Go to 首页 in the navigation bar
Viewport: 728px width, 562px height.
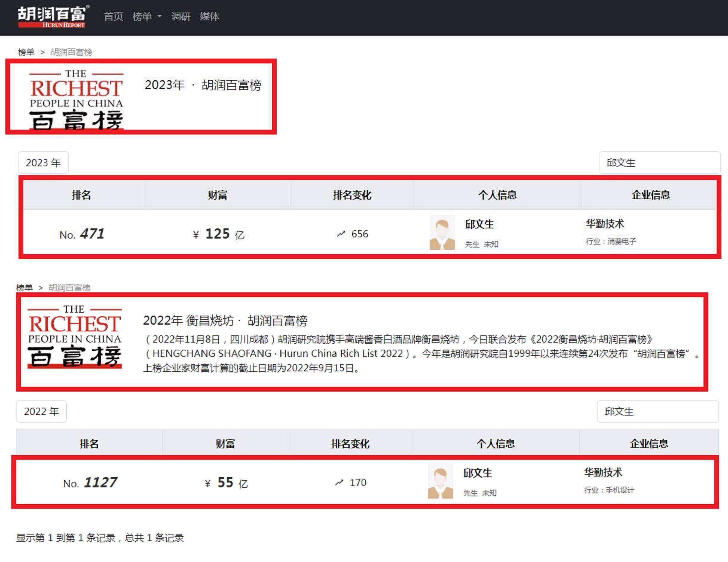(114, 16)
